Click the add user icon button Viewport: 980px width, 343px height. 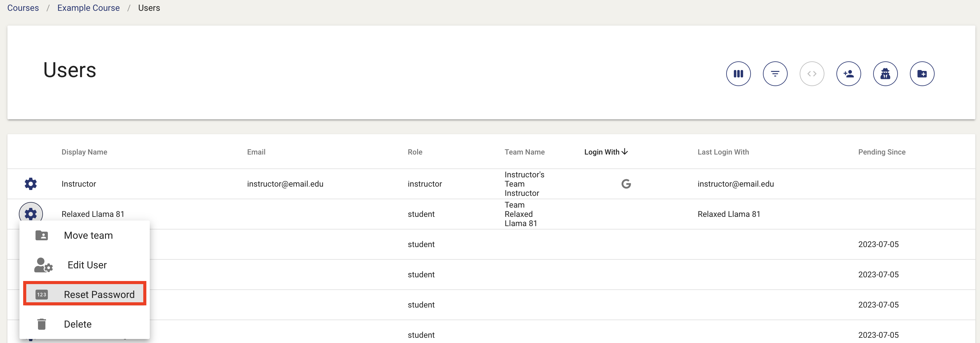[848, 74]
